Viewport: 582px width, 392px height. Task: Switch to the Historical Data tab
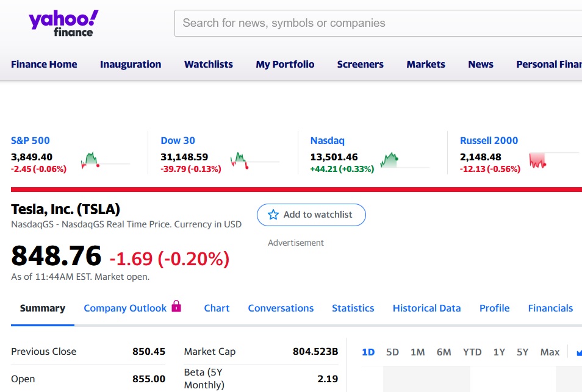pyautogui.click(x=427, y=308)
